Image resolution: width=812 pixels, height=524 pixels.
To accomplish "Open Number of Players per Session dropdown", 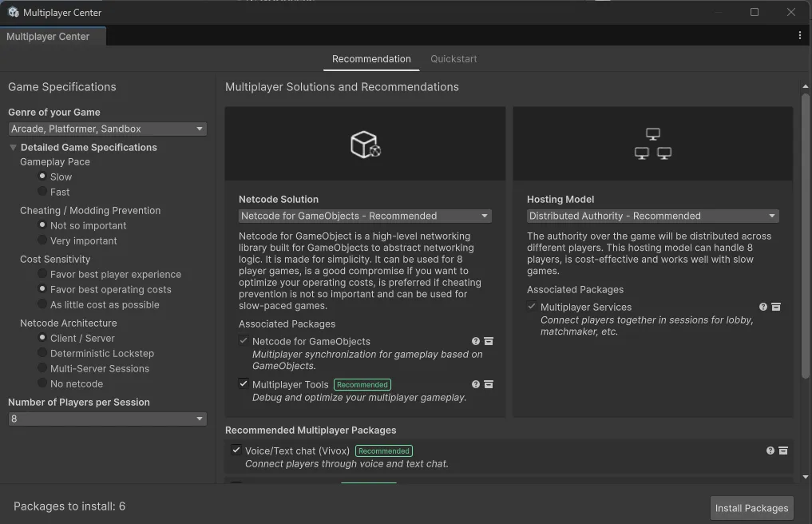I will pyautogui.click(x=108, y=419).
